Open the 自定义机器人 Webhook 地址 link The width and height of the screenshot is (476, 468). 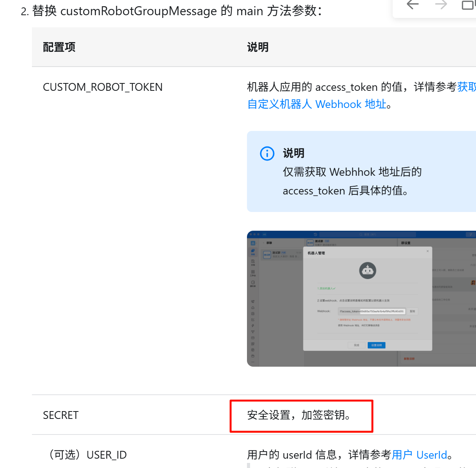click(317, 104)
